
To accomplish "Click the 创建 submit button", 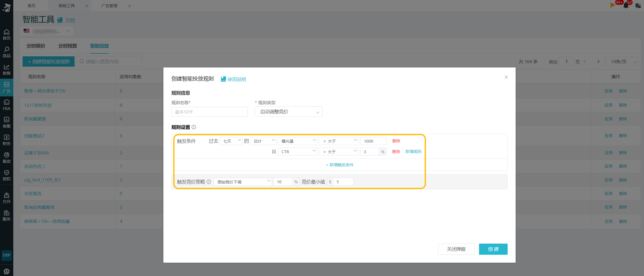I will click(x=493, y=249).
